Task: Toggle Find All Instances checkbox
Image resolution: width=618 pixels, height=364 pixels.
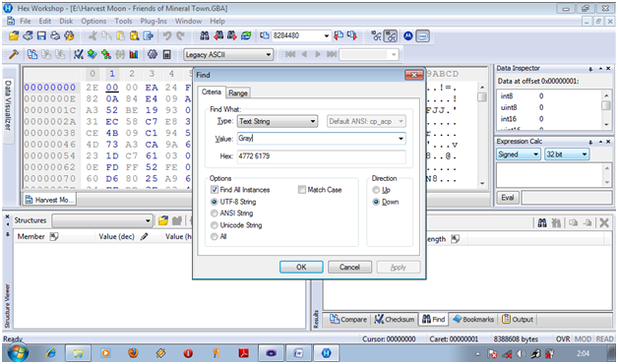Action: pyautogui.click(x=214, y=190)
